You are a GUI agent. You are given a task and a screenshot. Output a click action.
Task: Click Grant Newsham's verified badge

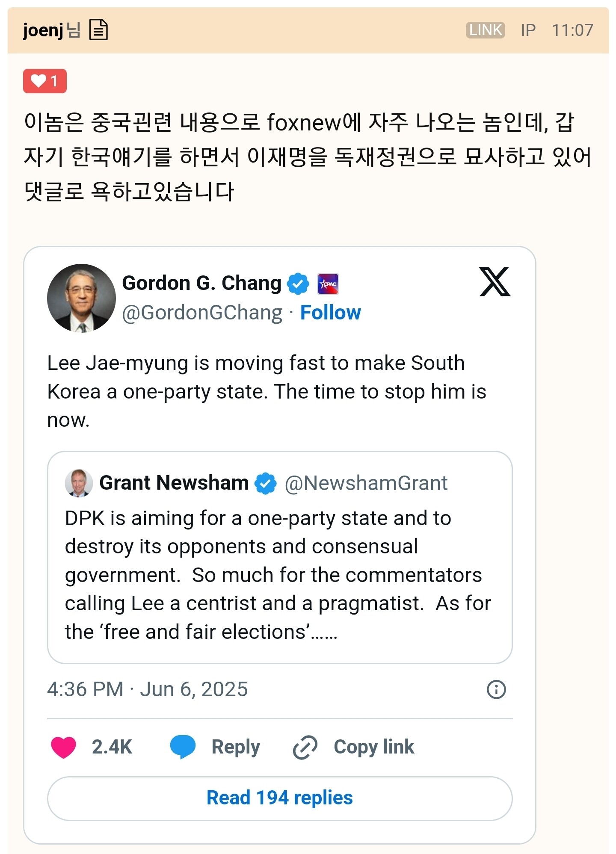[x=266, y=483]
